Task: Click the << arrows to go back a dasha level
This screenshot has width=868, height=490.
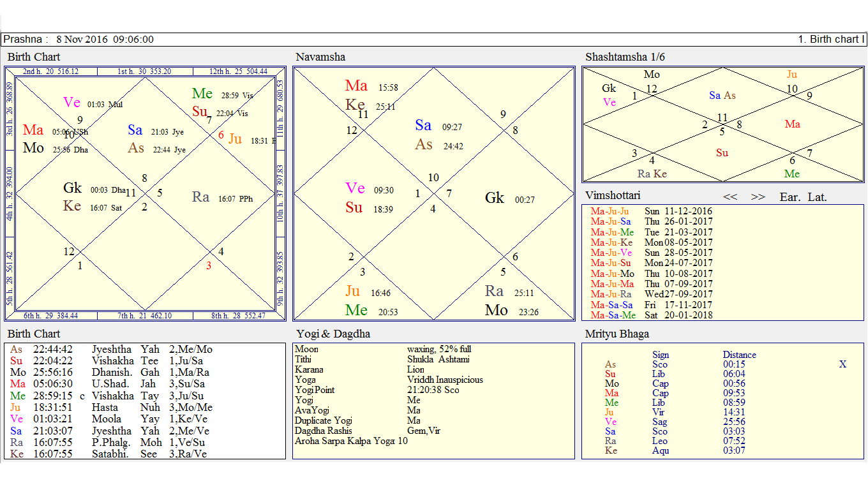Action: (730, 197)
